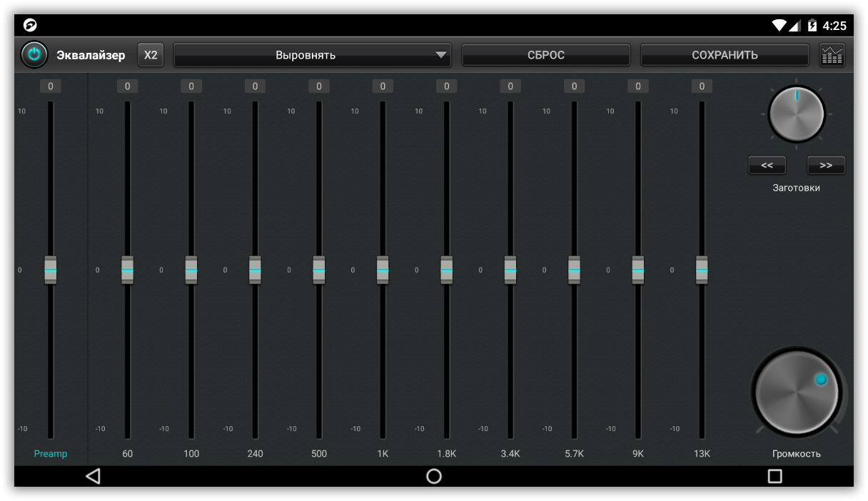This screenshot has height=501, width=868.
Task: Open the spectrum graph view icon
Action: point(832,55)
